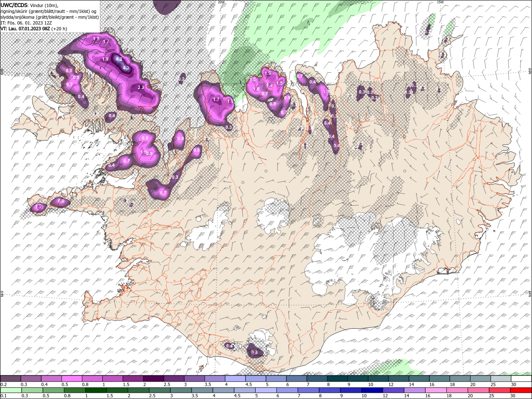Click the '20W' longitude label
This screenshot has height=399, width=532.
pyautogui.click(x=222, y=2)
